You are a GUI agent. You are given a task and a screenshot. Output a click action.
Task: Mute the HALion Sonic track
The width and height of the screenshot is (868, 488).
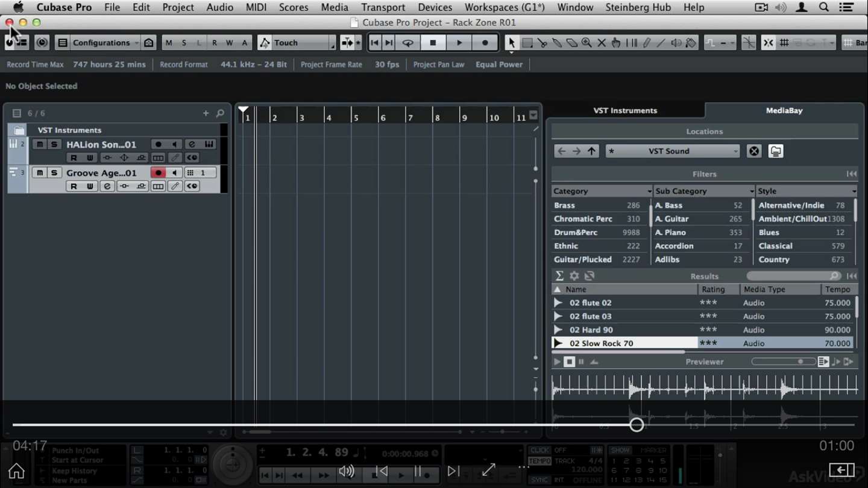pos(40,145)
